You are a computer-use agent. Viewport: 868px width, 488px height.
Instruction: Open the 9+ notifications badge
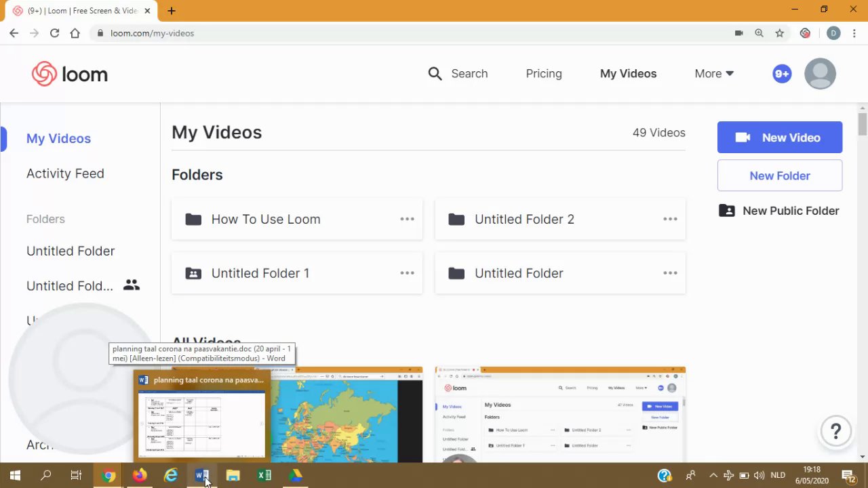coord(782,74)
